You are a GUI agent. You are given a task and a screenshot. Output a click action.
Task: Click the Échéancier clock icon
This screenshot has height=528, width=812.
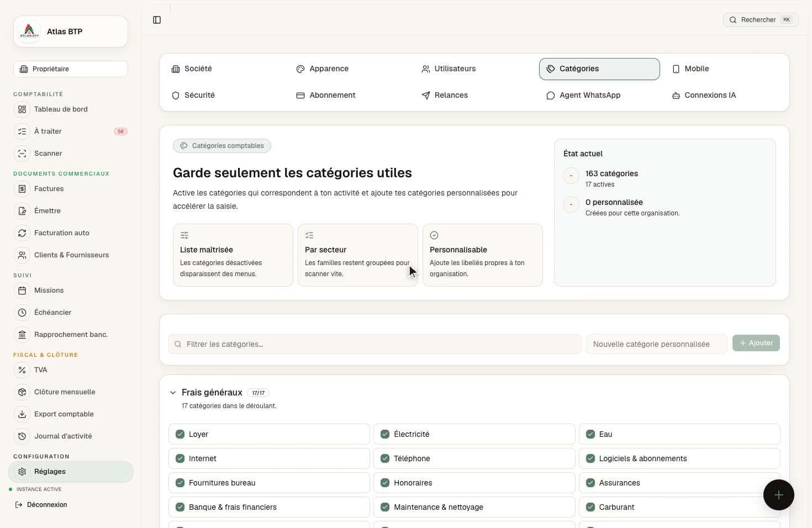(22, 313)
